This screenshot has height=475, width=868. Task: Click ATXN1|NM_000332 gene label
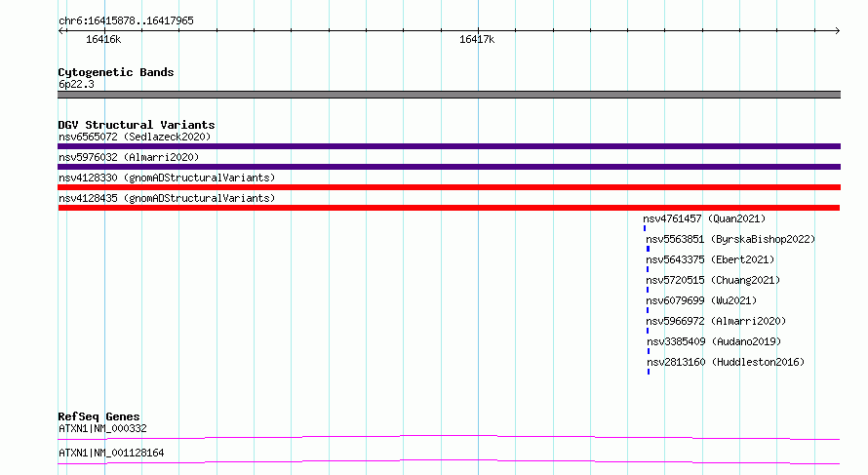coord(102,428)
